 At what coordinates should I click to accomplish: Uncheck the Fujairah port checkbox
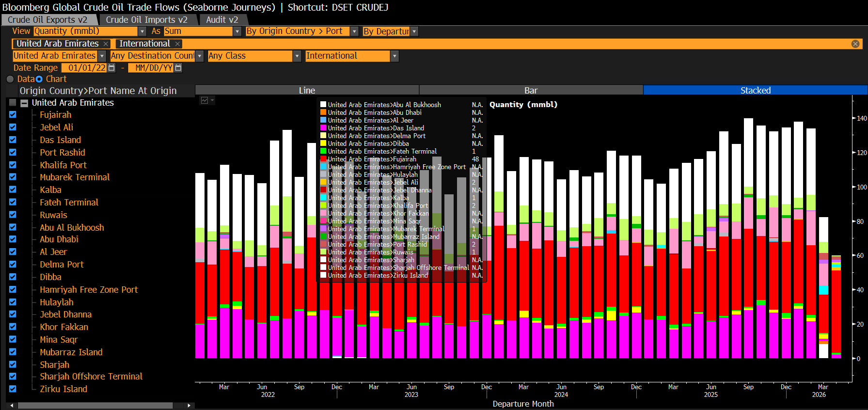(x=13, y=115)
